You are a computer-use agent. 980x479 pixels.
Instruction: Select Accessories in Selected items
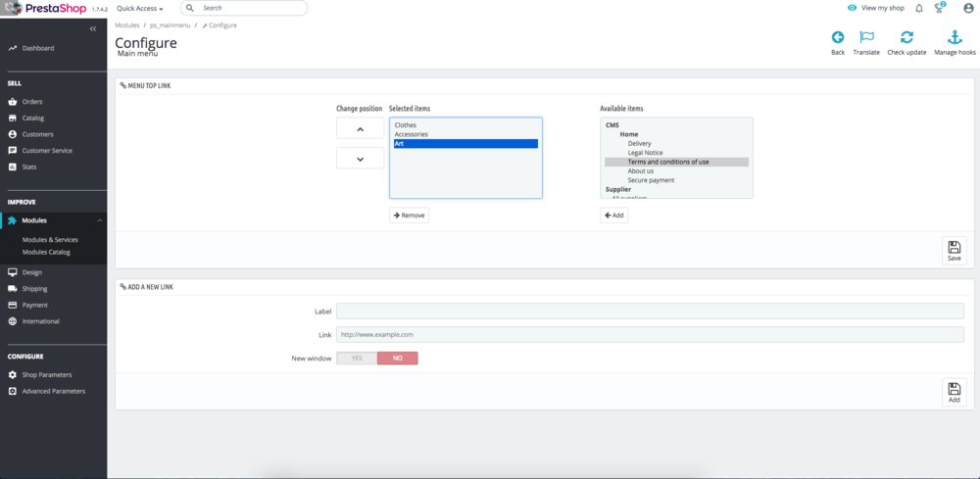click(465, 134)
